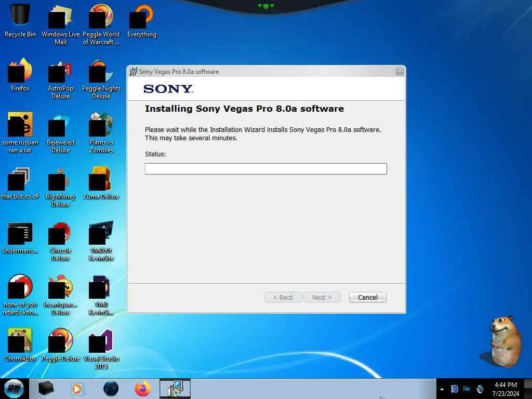Show hidden tray icons arrow
Viewport: 532px width, 399px height.
(x=442, y=389)
